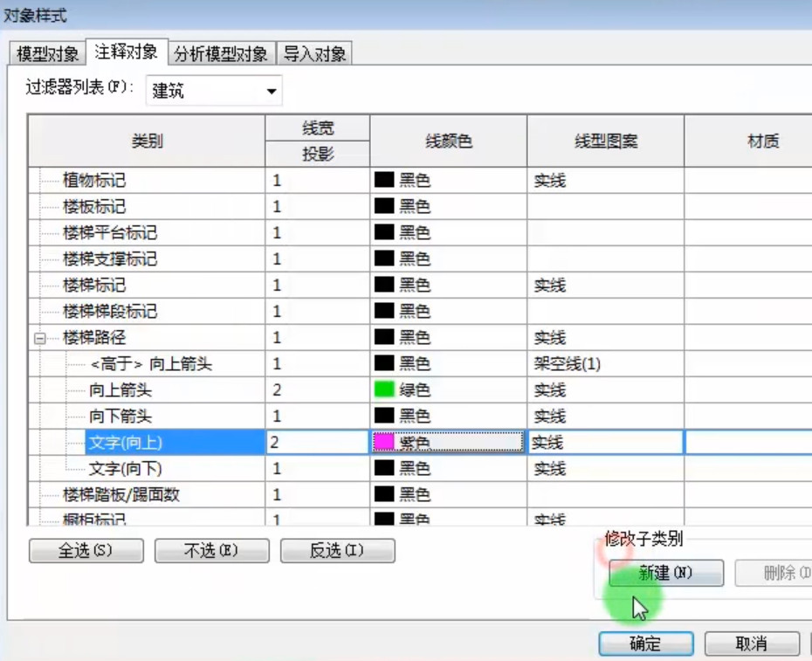The height and width of the screenshot is (661, 812).
Task: Click the 线颜色 column header
Action: click(449, 141)
